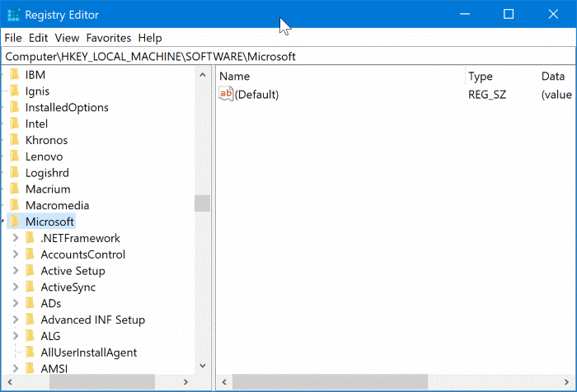Click the tree pane horizontal scroll left arrow
This screenshot has height=392, width=577.
[x=10, y=382]
